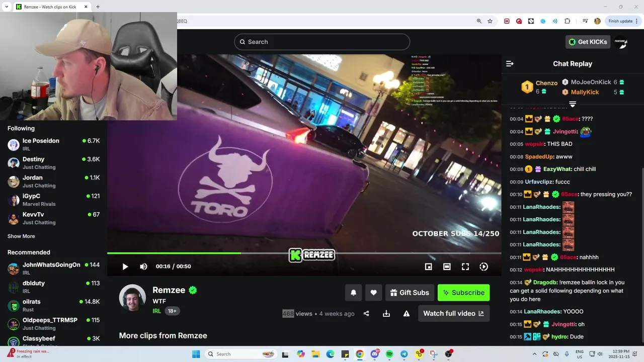Image resolution: width=644 pixels, height=362 pixels.
Task: Focus the Kick search field
Action: pos(322,42)
